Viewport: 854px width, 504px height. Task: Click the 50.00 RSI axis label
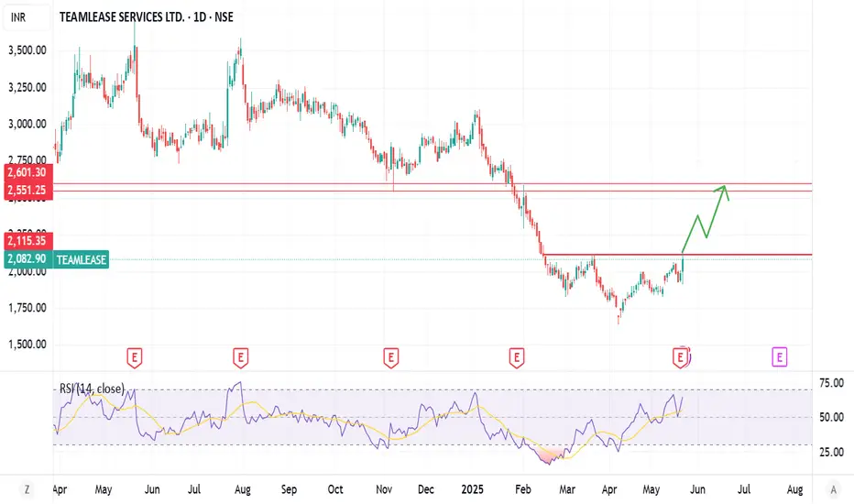(832, 417)
